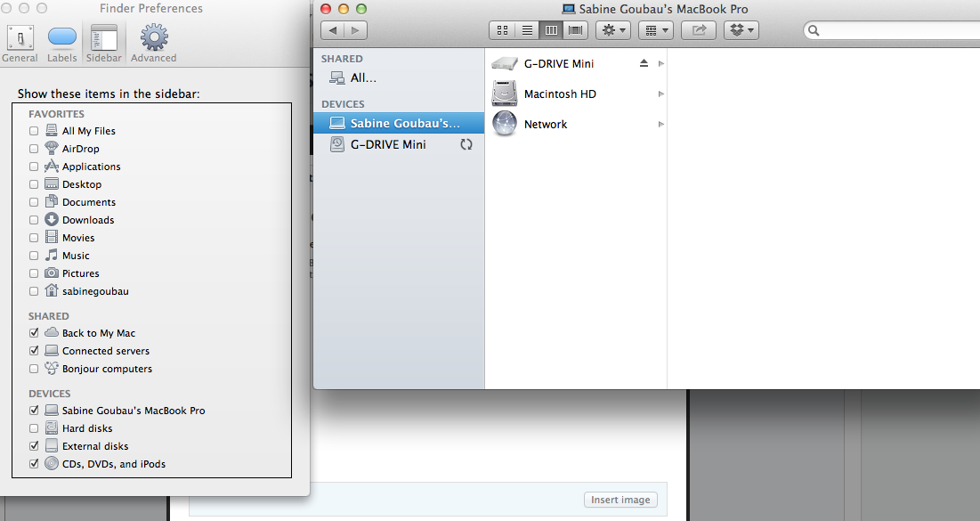
Task: Switch to the General preferences tab
Action: pos(20,44)
